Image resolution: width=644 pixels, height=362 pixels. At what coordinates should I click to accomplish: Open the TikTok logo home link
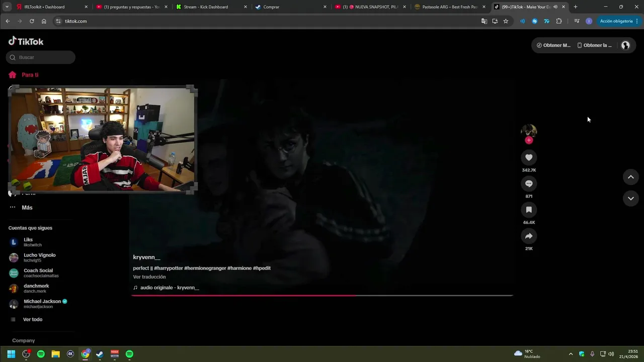tap(26, 41)
